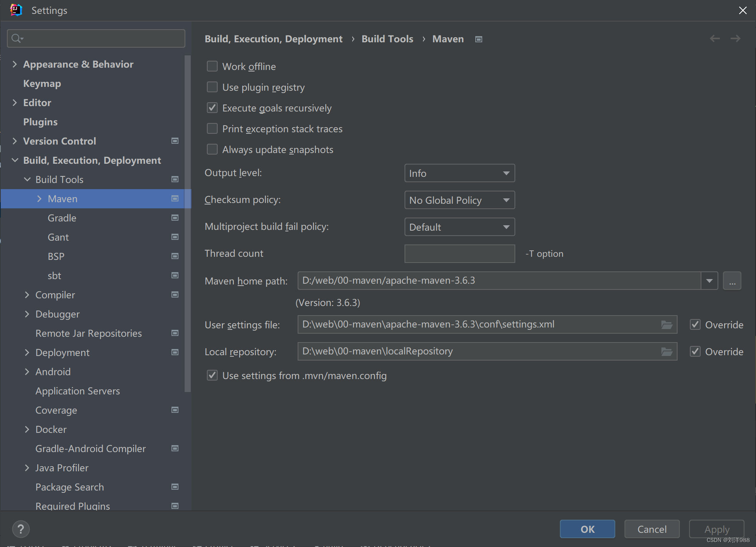The height and width of the screenshot is (547, 756).
Task: Open Output level dropdown
Action: click(x=460, y=173)
